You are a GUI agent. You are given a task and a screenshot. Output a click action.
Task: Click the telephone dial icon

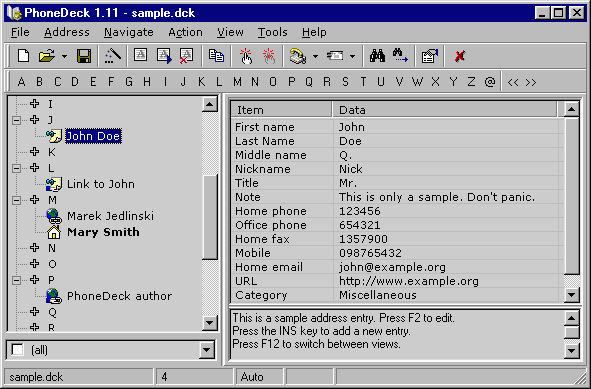(298, 57)
